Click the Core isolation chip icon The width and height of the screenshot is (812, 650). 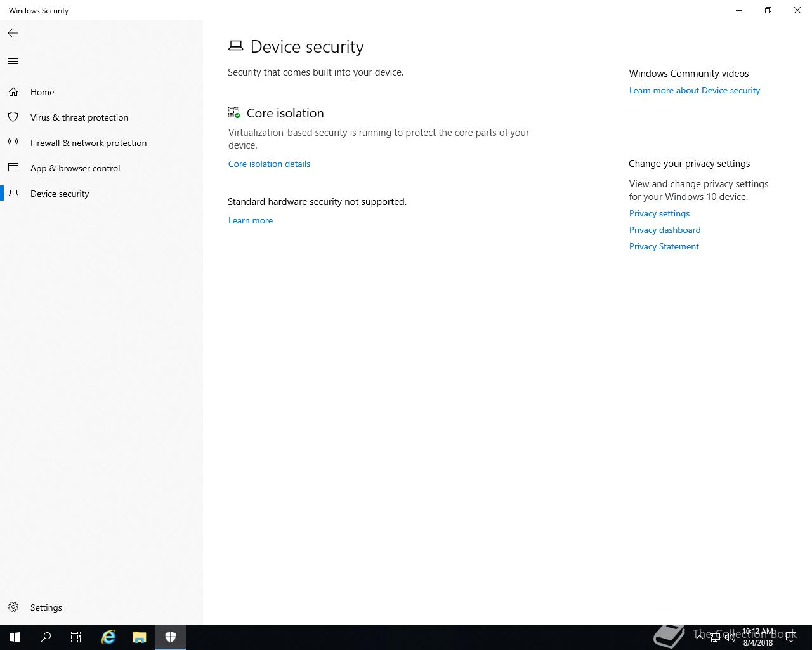click(234, 113)
